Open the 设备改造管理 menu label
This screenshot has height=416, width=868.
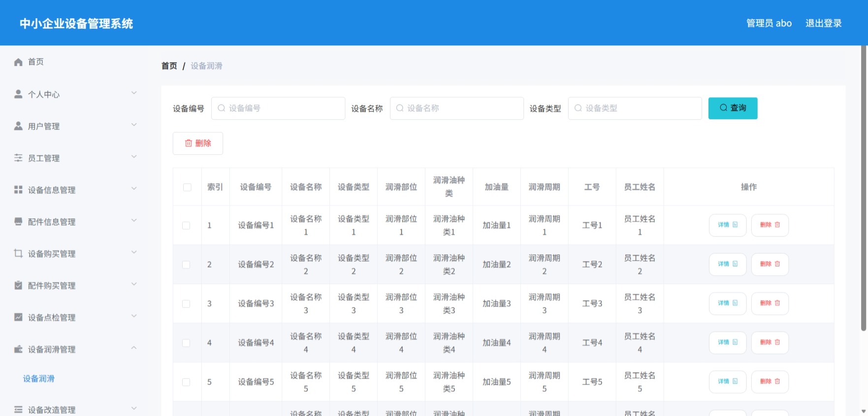pos(52,410)
